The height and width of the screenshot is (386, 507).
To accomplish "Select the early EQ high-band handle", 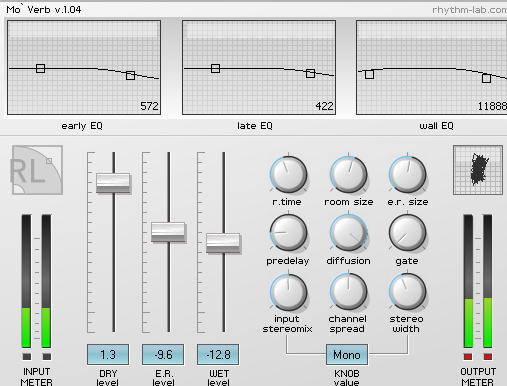I will pos(131,75).
